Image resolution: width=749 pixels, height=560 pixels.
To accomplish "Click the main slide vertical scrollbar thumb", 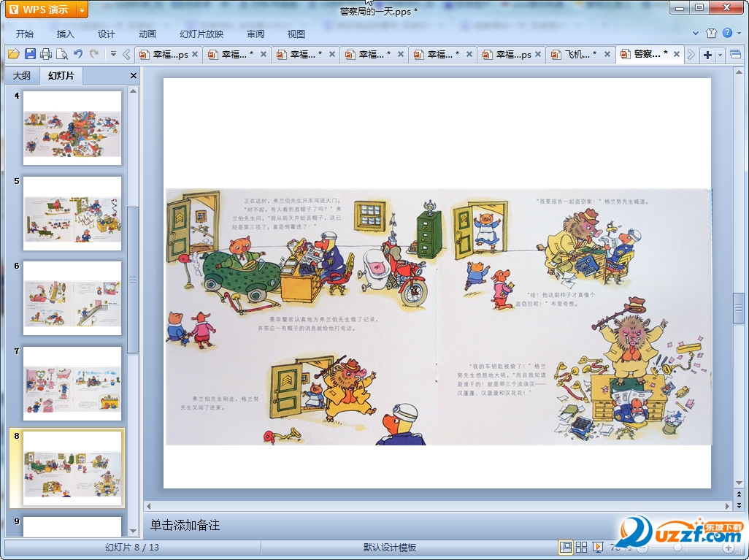I will [739, 308].
